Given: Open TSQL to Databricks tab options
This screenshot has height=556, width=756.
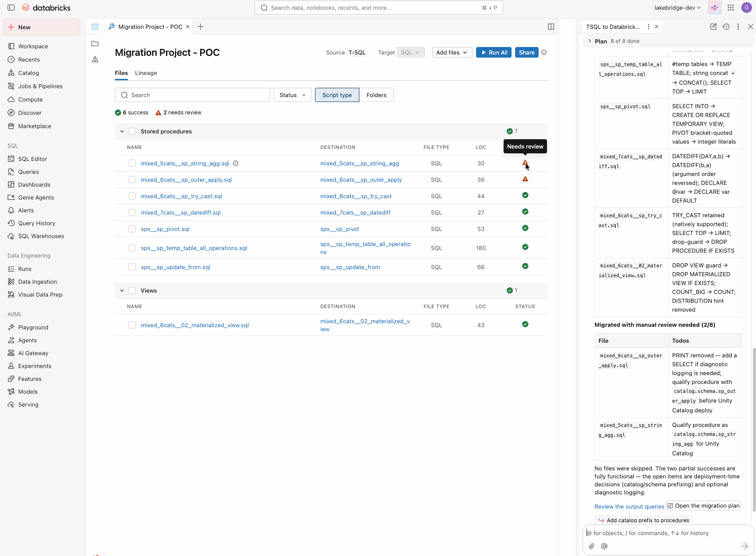Looking at the screenshot, I should [x=649, y=27].
